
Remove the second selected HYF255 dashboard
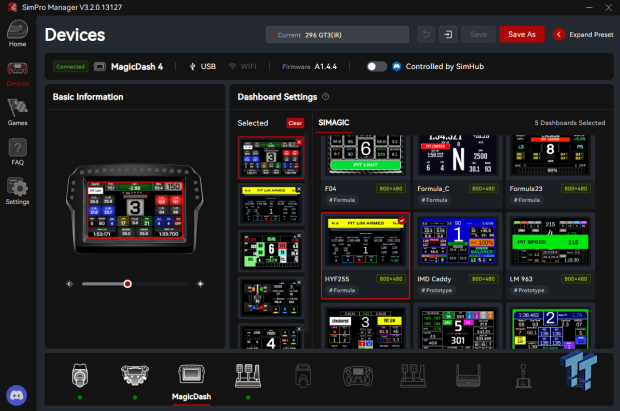(x=299, y=189)
